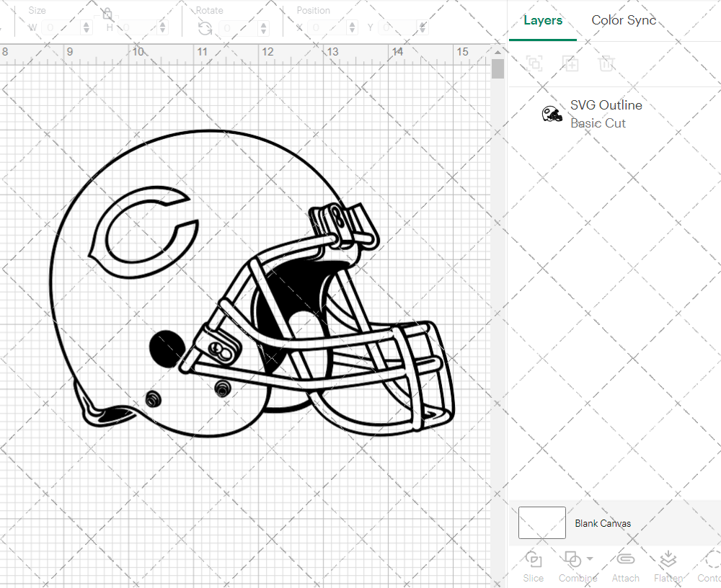This screenshot has width=721, height=588.
Task: Adjust the Rotate stepper arrows
Action: 263,27
